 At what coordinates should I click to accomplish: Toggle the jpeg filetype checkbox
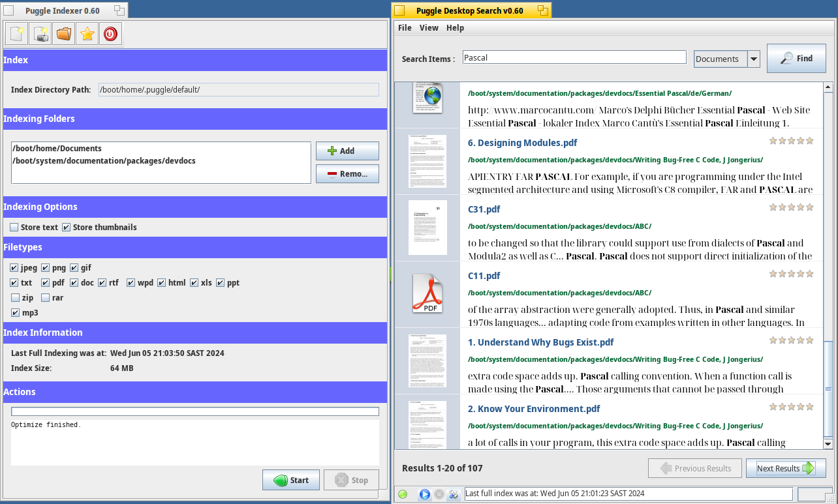point(14,268)
